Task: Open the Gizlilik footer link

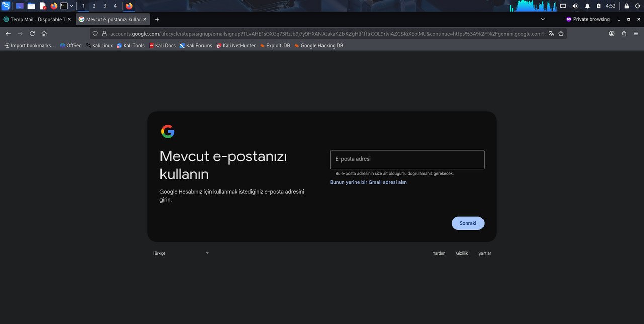Action: [x=462, y=253]
